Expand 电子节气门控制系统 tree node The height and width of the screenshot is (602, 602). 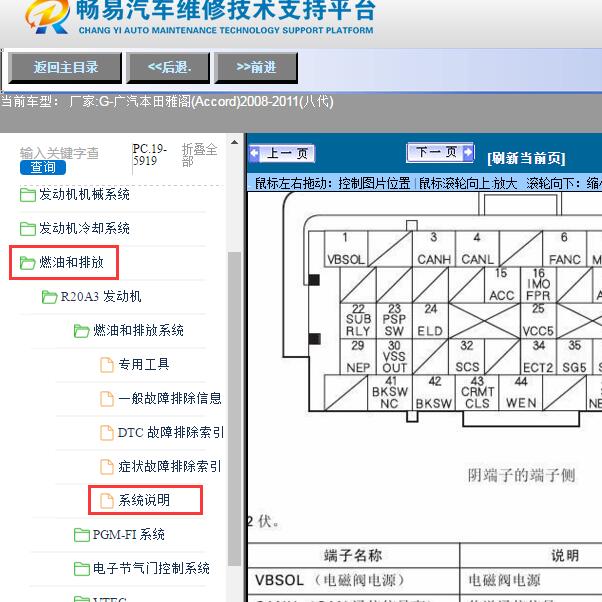(151, 569)
